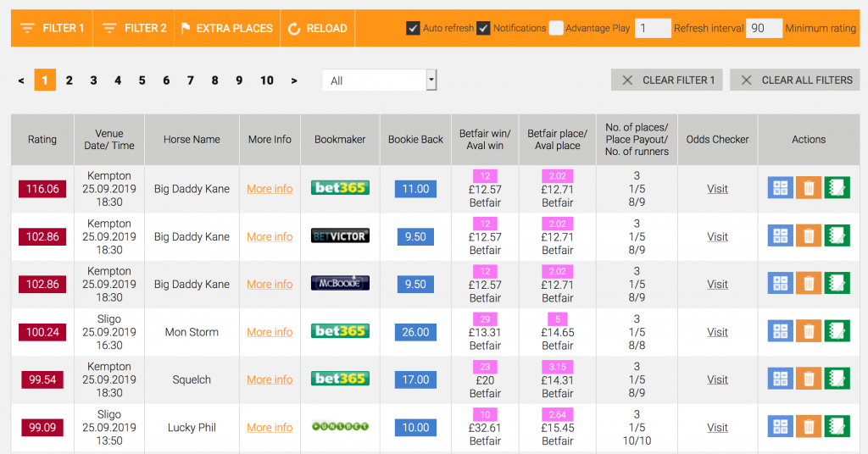Viewport: 868px width, 454px height.
Task: Enable the Advantage Play checkbox
Action: pos(556,28)
